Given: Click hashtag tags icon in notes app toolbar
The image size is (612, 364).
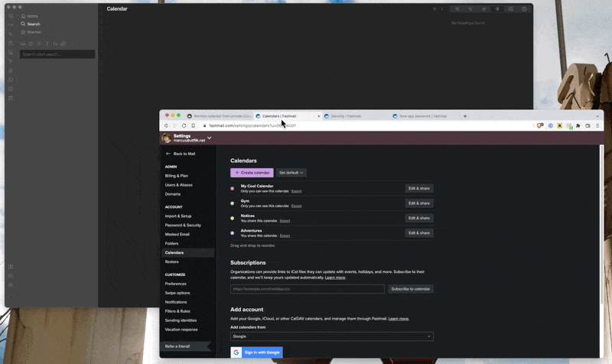Looking at the screenshot, I should [x=484, y=8].
